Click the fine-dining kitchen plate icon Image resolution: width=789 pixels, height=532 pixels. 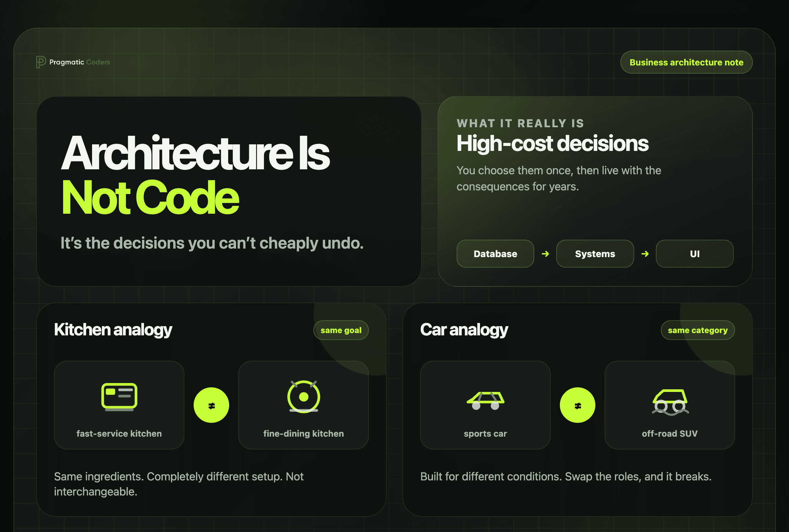point(303,397)
